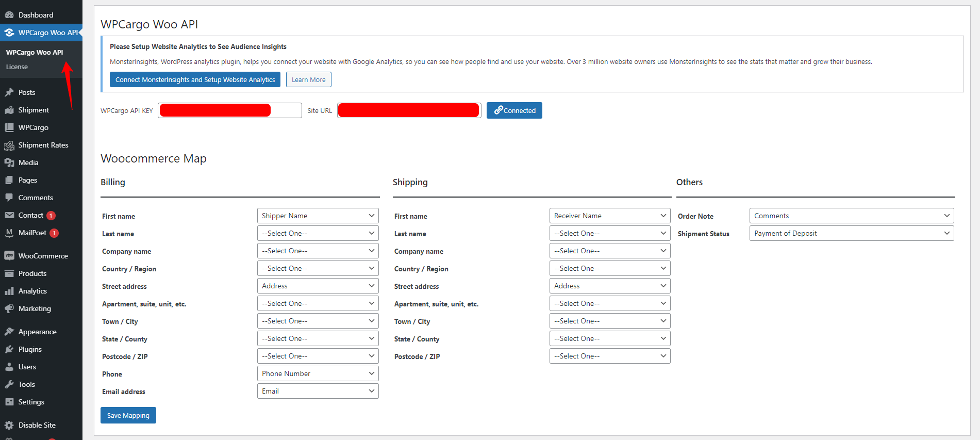The height and width of the screenshot is (440, 980).
Task: Click the Dashboard gauge icon in sidebar
Action: point(9,15)
